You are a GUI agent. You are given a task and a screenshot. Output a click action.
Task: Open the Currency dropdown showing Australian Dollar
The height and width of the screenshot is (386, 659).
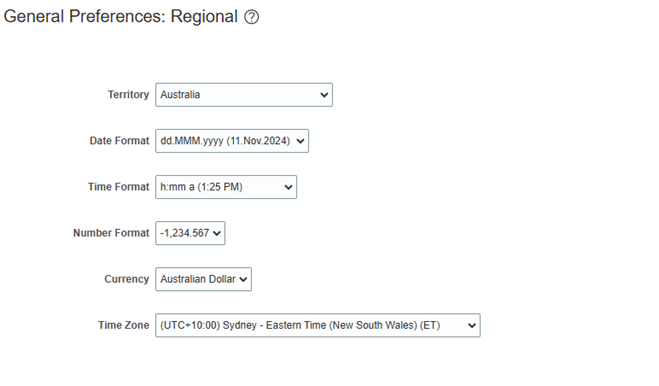click(203, 279)
